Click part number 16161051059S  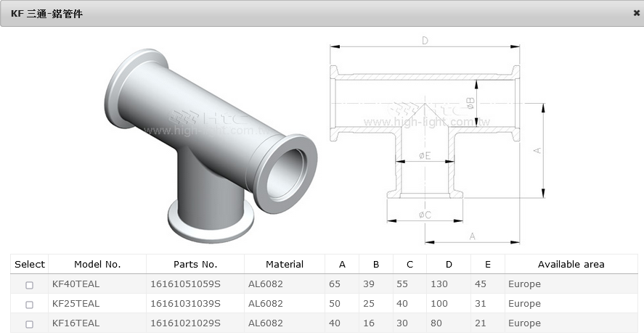click(185, 284)
